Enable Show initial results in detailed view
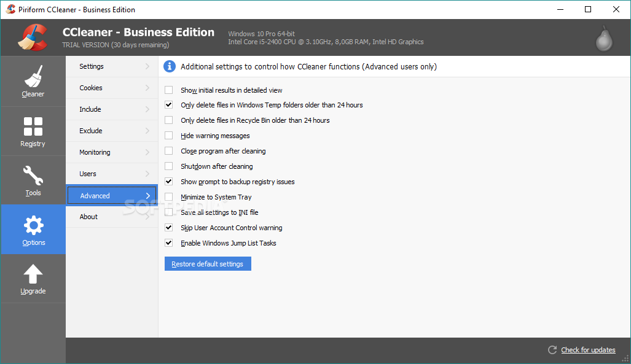The width and height of the screenshot is (631, 364). [168, 90]
